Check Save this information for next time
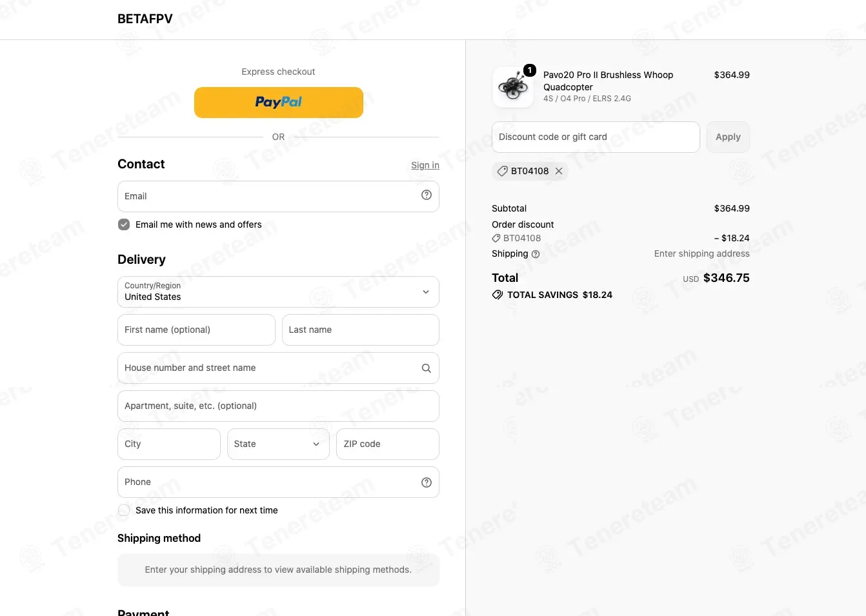 (x=124, y=510)
